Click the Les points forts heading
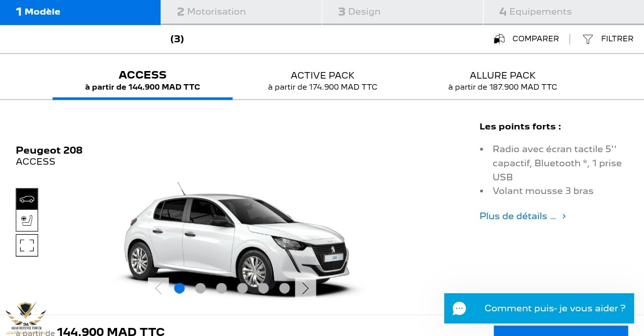Image resolution: width=644 pixels, height=336 pixels. point(520,126)
